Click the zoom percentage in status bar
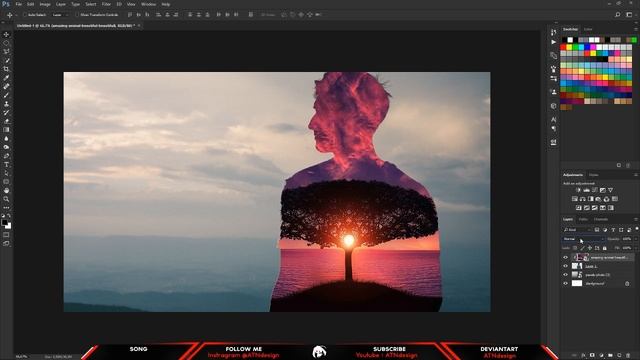 click(x=21, y=357)
